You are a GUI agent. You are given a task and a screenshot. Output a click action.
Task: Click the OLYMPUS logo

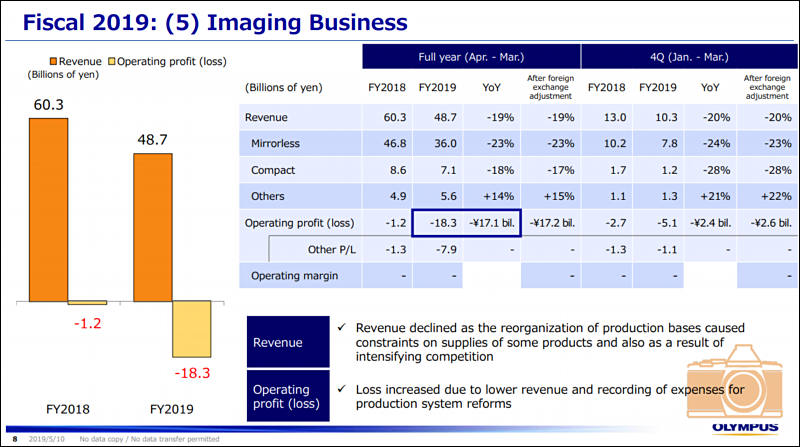745,427
